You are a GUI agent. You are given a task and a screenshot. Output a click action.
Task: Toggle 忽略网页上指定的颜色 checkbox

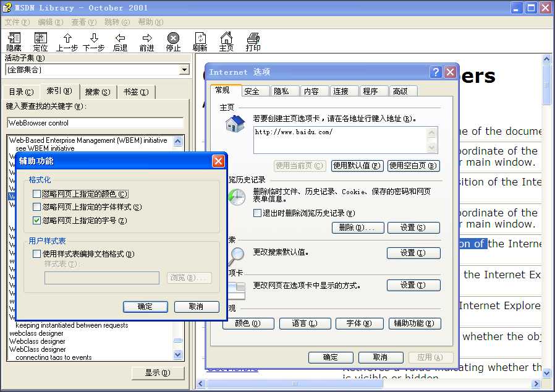[36, 194]
